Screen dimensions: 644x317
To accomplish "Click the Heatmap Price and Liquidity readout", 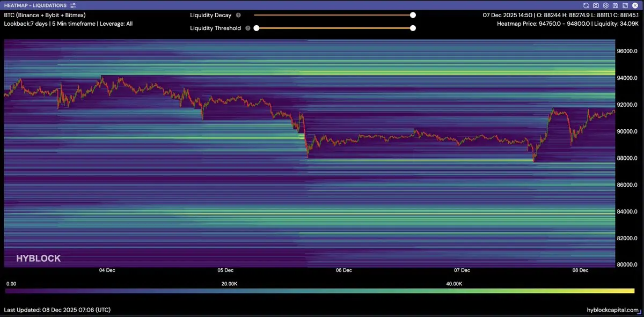I will [x=568, y=24].
